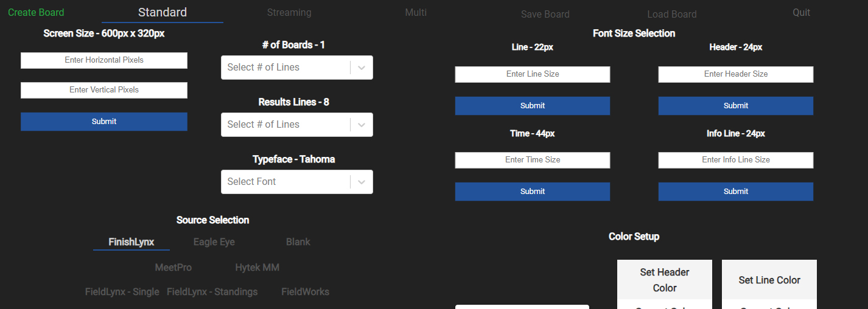Open the Multi tab
868x309 pixels.
point(416,13)
